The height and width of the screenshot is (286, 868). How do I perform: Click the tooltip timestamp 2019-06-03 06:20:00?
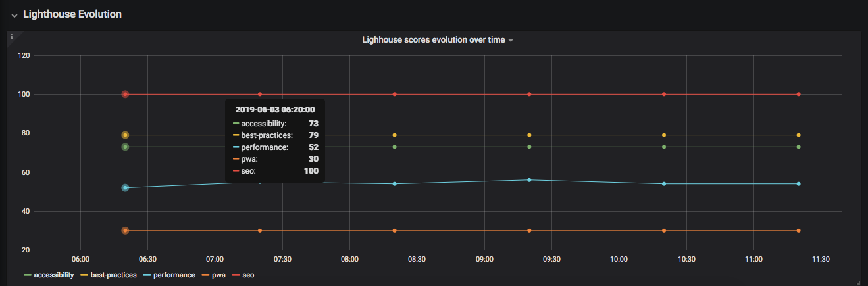coord(274,110)
